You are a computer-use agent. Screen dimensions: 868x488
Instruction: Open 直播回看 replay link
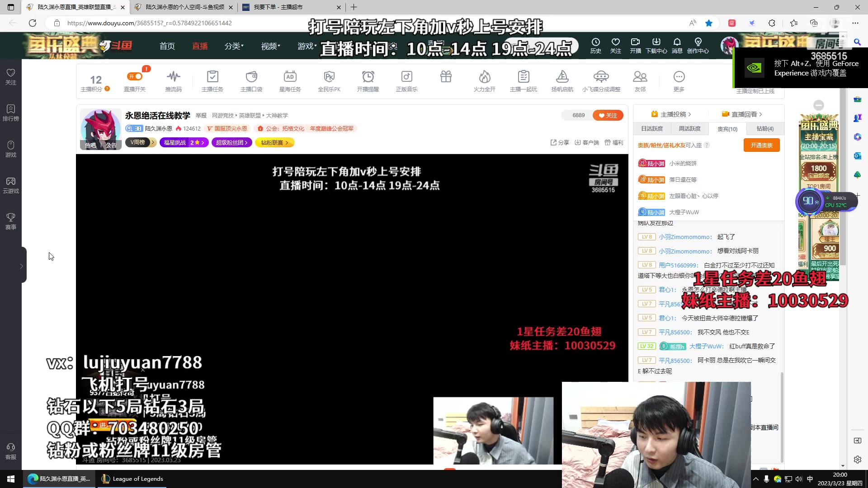tap(742, 114)
